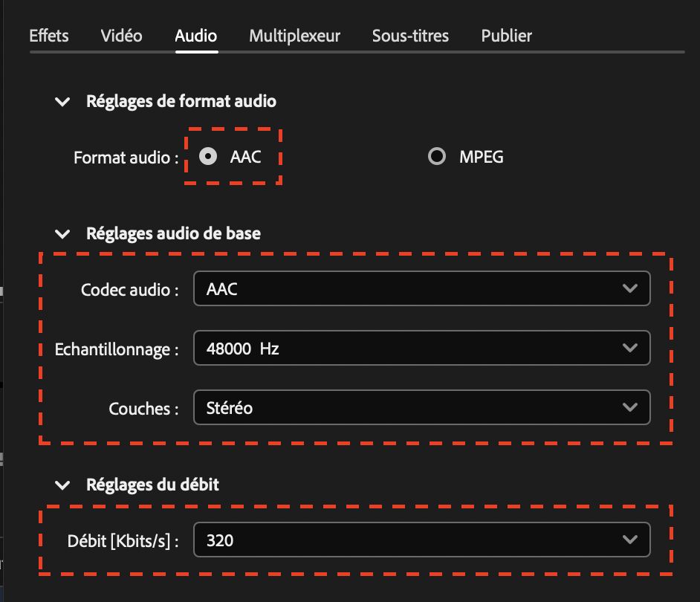The image size is (700, 602).
Task: Open the Echantillonnage dropdown
Action: click(421, 348)
